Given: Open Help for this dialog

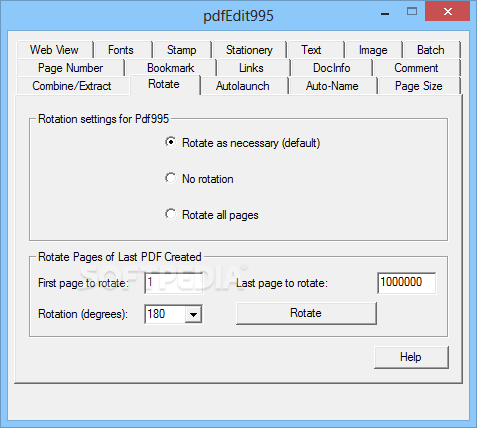Looking at the screenshot, I should click(411, 357).
